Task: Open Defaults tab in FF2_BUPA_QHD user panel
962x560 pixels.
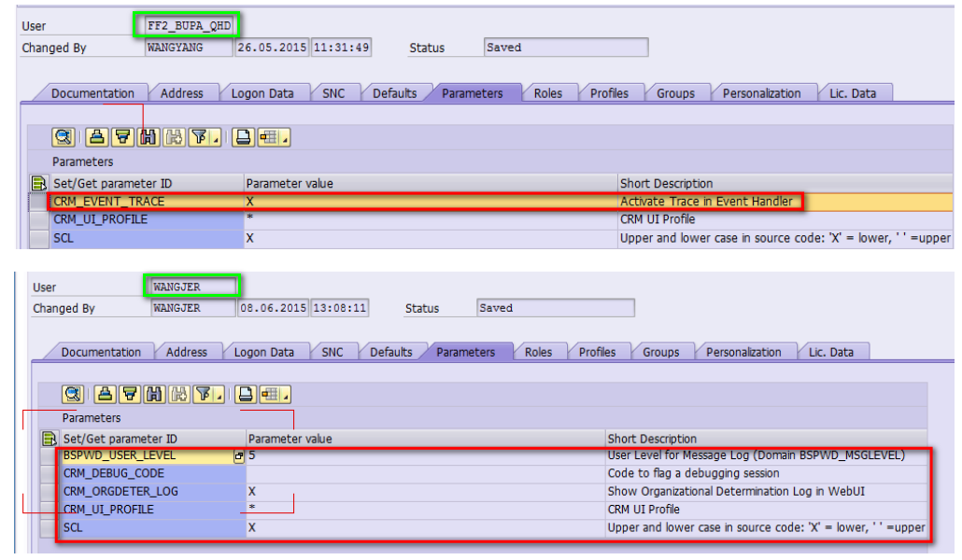Action: click(x=394, y=93)
